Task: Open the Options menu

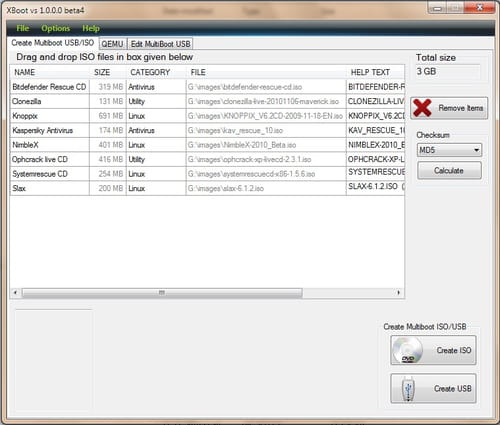Action: (56, 28)
